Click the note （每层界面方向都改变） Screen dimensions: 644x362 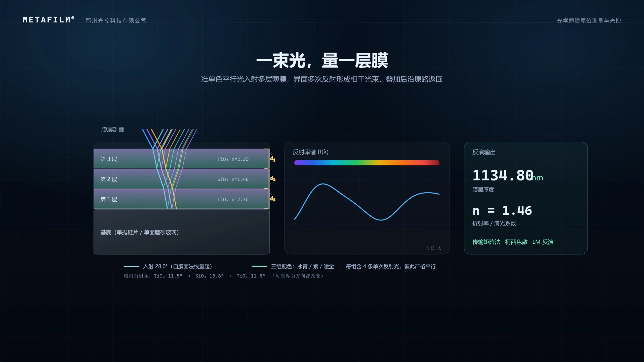[298, 276]
